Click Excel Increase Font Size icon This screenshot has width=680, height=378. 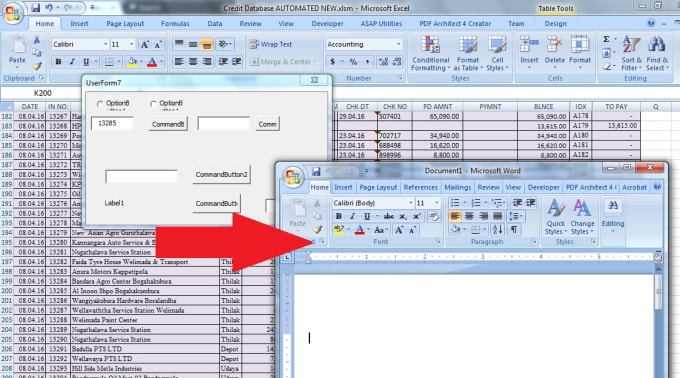tap(144, 44)
